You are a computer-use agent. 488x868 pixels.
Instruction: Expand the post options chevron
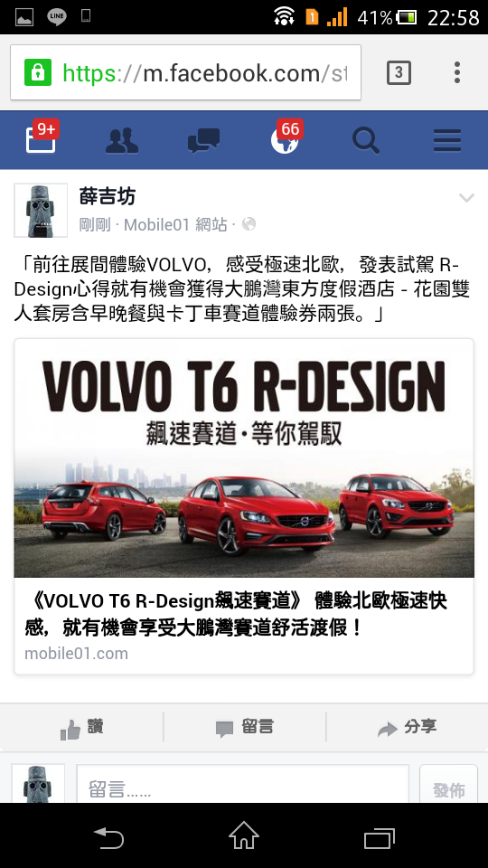pyautogui.click(x=466, y=198)
